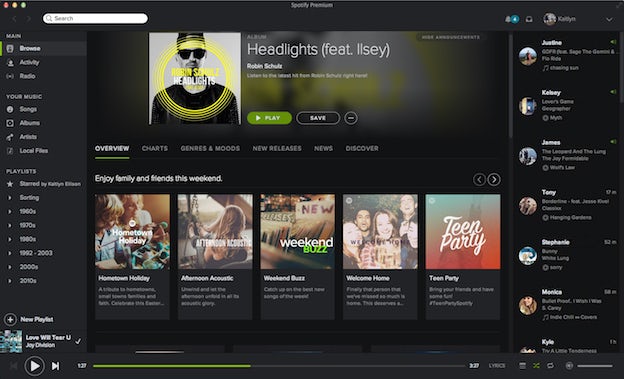Switch to the New Releases tab
The width and height of the screenshot is (624, 379).
[x=277, y=148]
